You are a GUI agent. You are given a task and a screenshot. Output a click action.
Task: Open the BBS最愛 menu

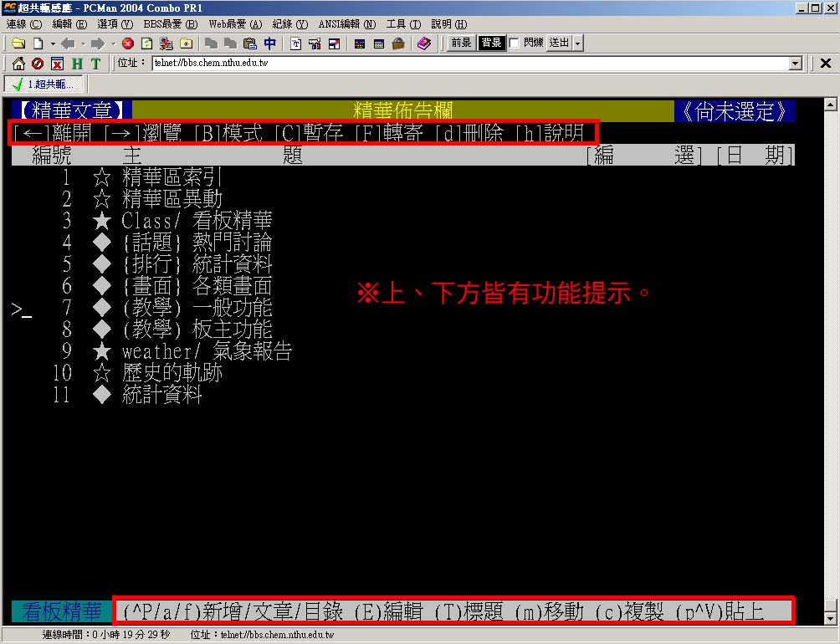coord(171,24)
